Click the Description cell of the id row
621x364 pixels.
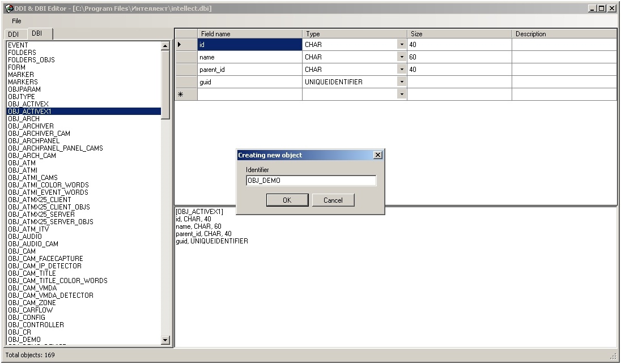(564, 45)
